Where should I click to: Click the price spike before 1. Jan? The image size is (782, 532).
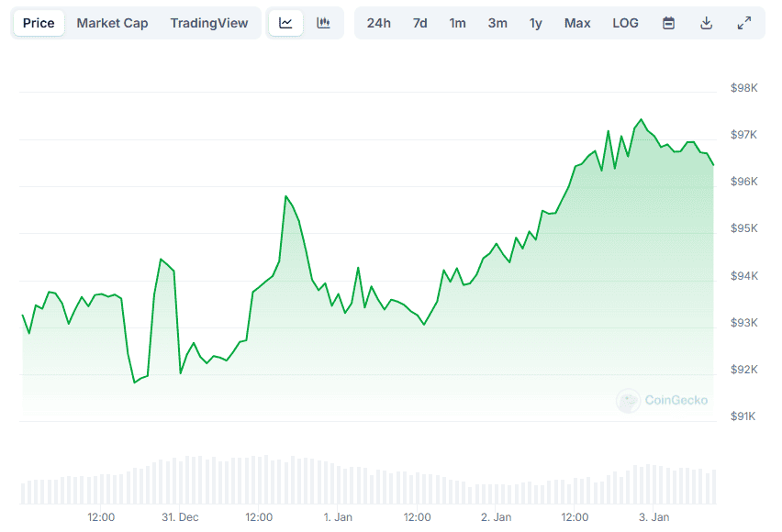click(285, 196)
